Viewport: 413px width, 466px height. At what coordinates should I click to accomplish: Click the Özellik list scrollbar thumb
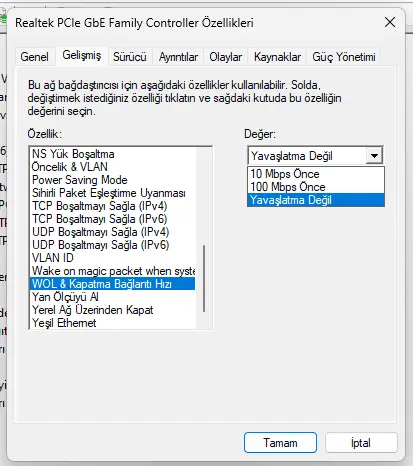click(204, 279)
